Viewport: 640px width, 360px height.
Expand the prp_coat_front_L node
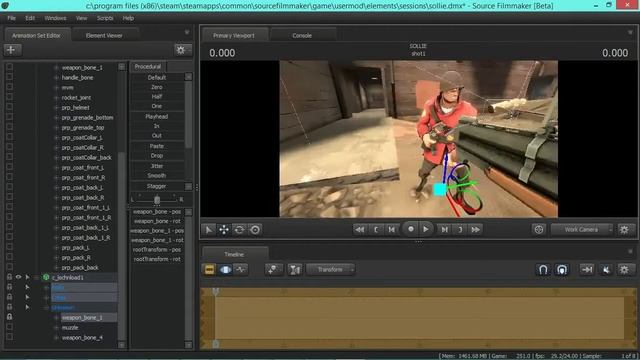pyautogui.click(x=56, y=167)
